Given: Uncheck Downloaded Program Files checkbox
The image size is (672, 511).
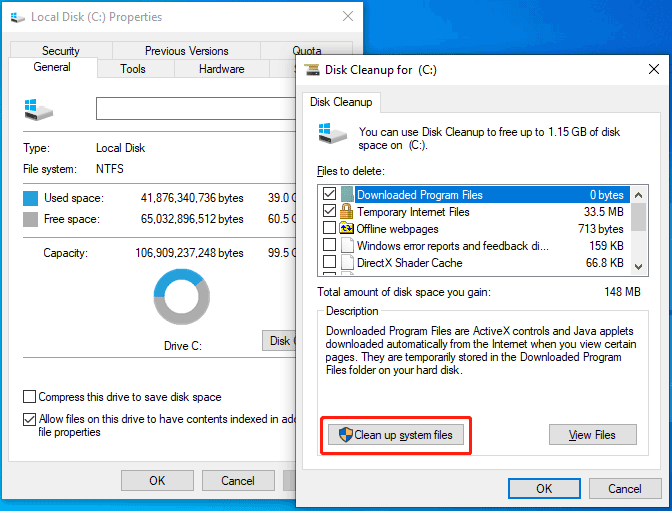Looking at the screenshot, I should click(329, 194).
